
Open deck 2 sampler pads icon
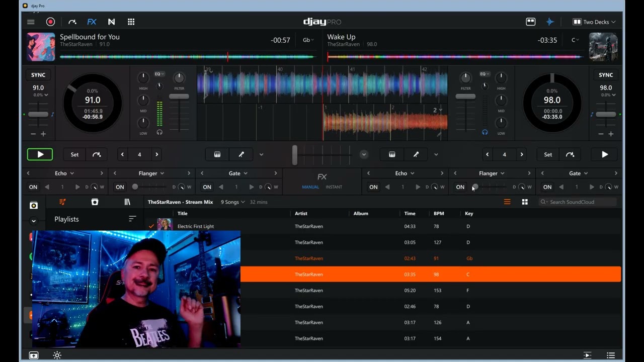tap(392, 154)
